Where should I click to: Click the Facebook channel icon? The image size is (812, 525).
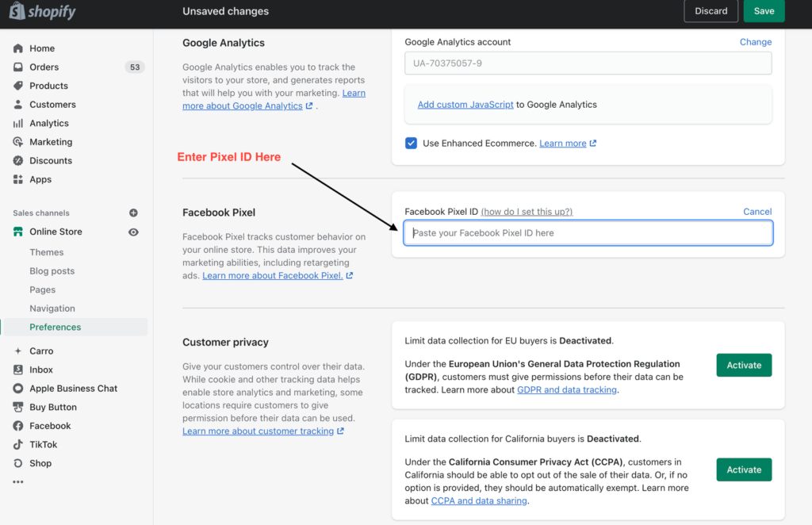[x=18, y=426]
